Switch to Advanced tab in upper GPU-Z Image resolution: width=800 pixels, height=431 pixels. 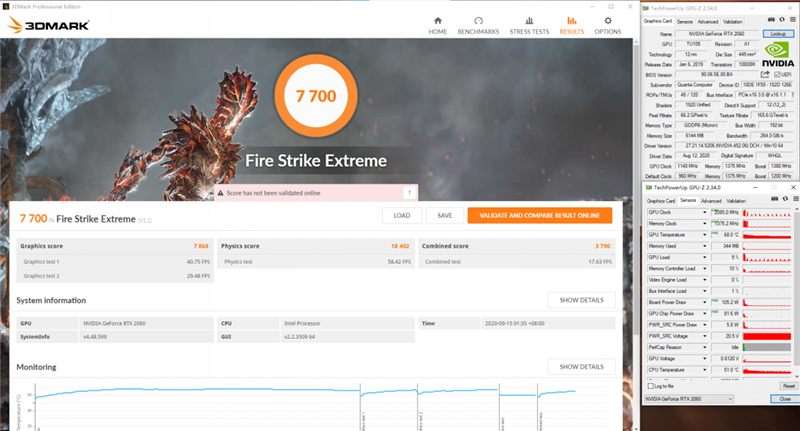tap(708, 21)
